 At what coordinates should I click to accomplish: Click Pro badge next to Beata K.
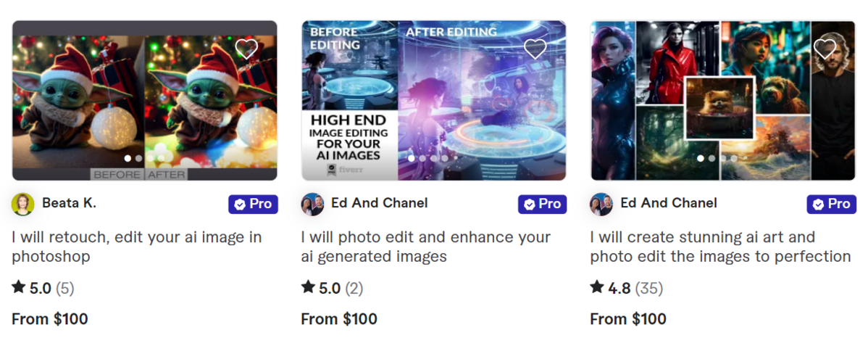(253, 205)
